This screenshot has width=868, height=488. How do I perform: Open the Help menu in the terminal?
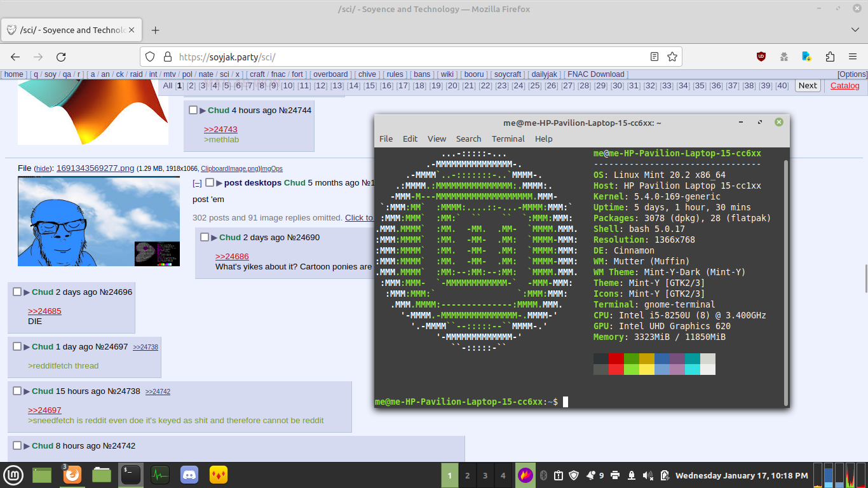(x=543, y=139)
